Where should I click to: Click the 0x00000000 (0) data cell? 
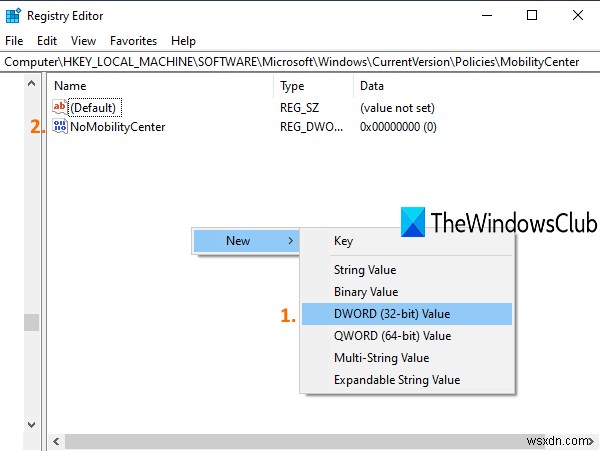click(x=398, y=127)
